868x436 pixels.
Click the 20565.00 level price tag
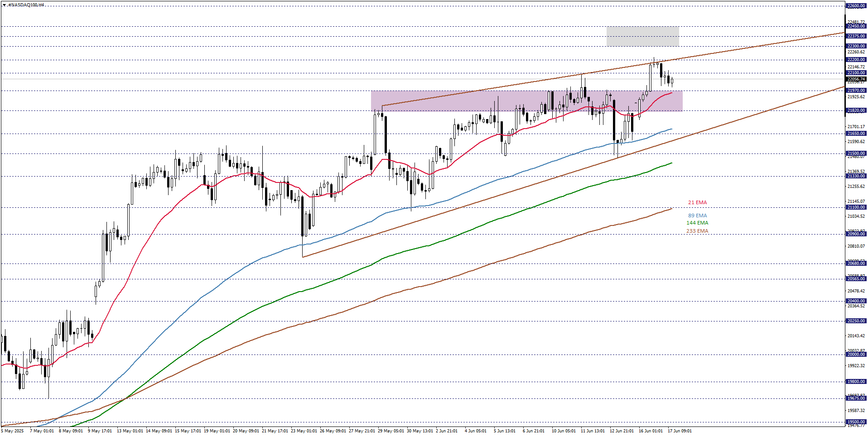click(856, 279)
